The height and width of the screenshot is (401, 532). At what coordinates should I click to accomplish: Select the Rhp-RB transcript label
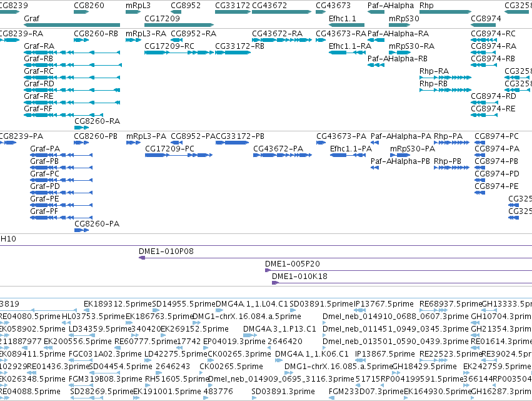click(x=433, y=84)
